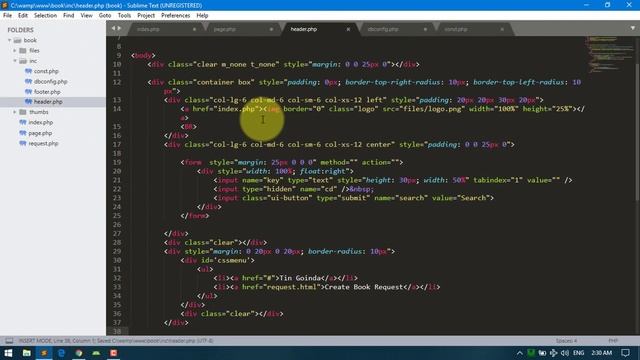Screen dimensions: 640x360
Task: Change syntax via PHP status label
Action: click(x=613, y=341)
